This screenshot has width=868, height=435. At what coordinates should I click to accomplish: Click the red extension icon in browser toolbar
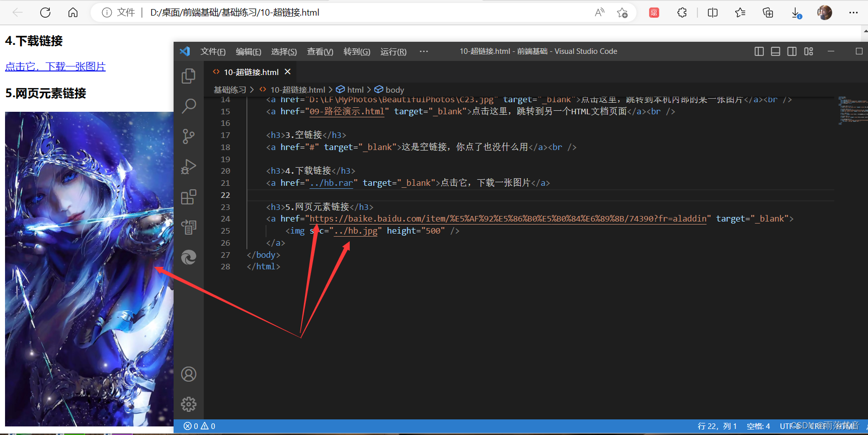[x=654, y=13]
